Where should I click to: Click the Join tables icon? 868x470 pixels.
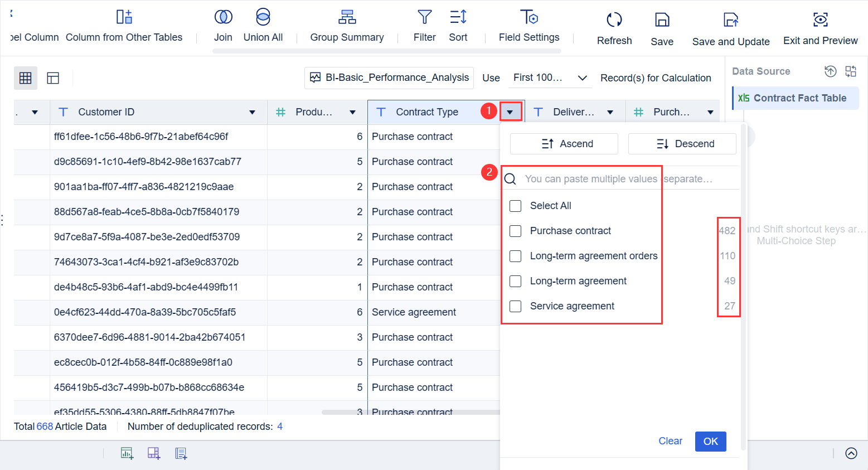pyautogui.click(x=223, y=18)
